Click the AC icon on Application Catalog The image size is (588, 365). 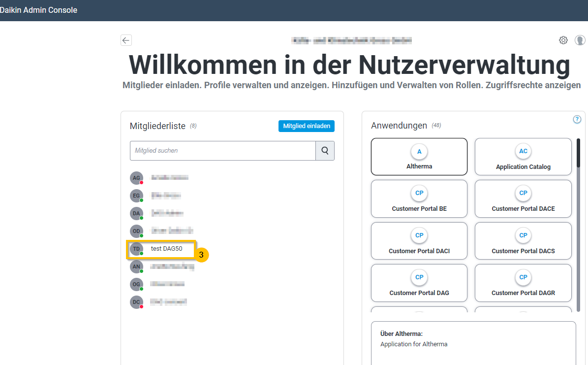(523, 151)
